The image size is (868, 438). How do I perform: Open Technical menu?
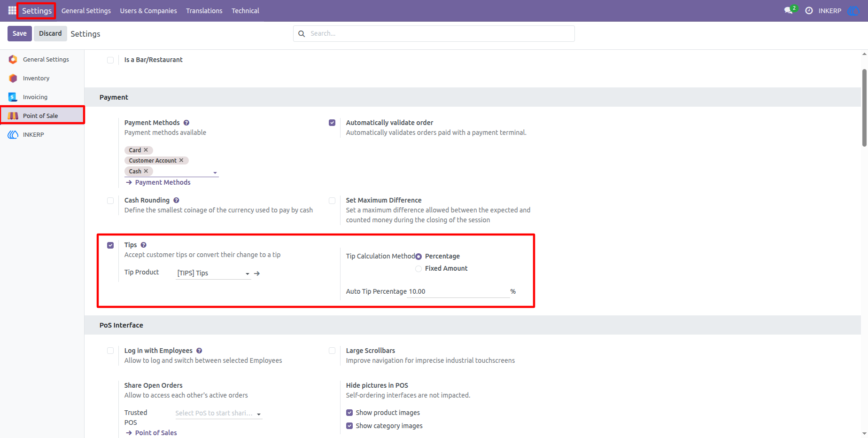click(x=245, y=10)
